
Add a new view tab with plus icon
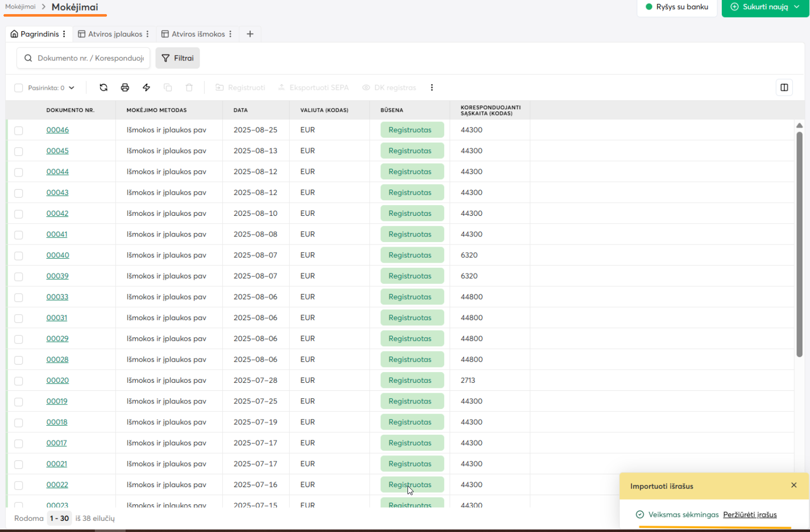click(250, 34)
